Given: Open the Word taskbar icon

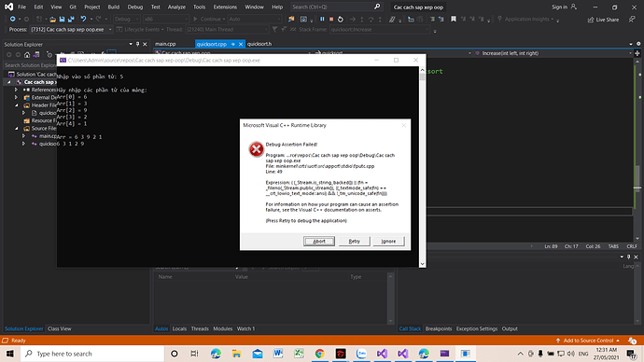Looking at the screenshot, I should tap(278, 354).
